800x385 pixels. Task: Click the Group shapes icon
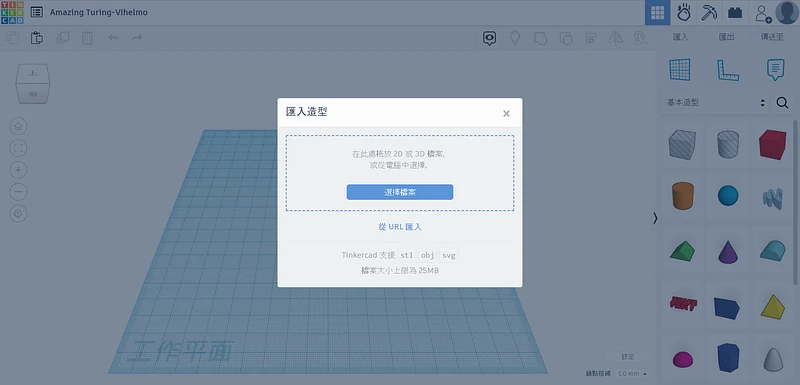coord(540,38)
